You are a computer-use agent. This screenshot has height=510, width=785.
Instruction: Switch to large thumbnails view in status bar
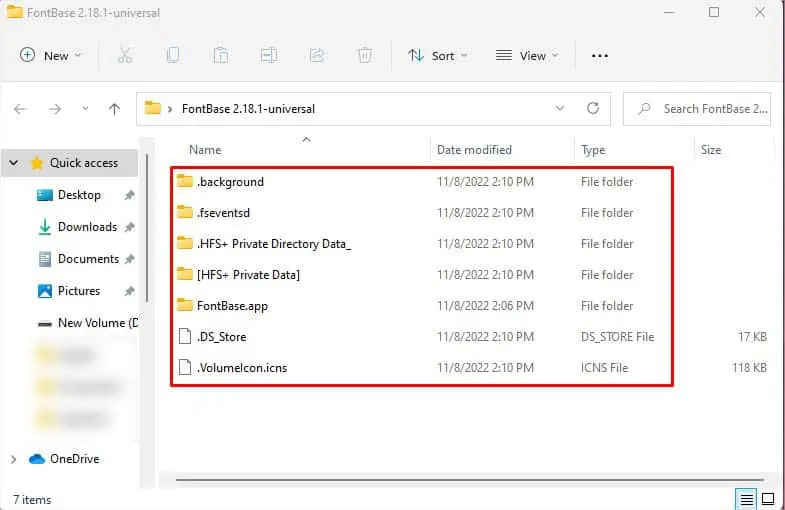pyautogui.click(x=768, y=499)
